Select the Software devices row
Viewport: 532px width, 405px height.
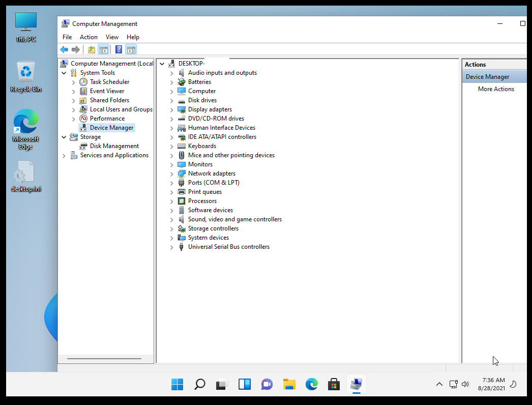pyautogui.click(x=211, y=210)
